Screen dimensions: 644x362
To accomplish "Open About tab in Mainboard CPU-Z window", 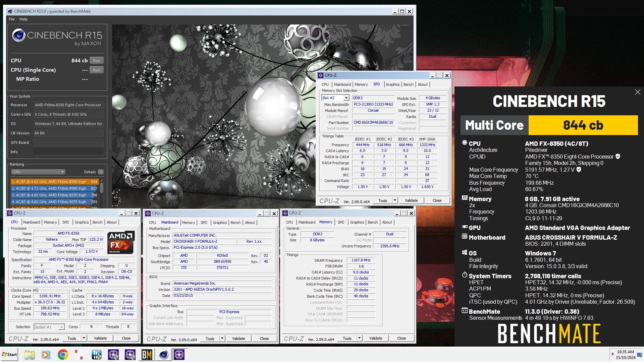I will [x=250, y=223].
